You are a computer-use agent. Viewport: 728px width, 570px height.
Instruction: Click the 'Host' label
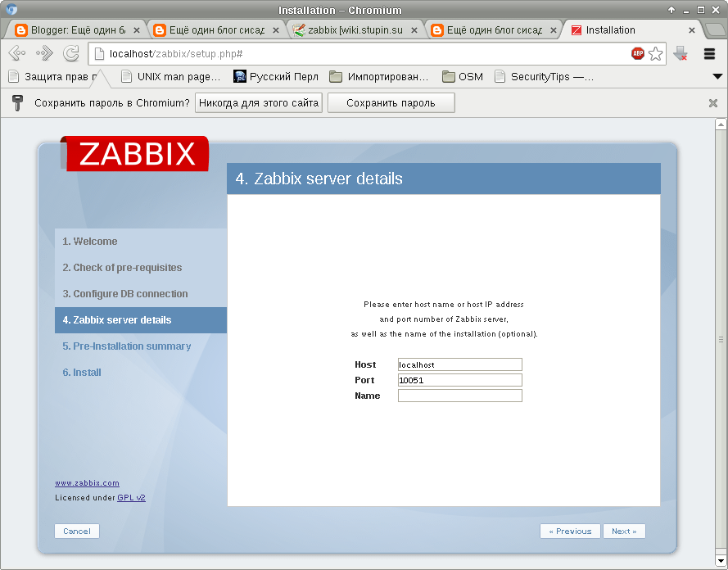[x=365, y=364]
